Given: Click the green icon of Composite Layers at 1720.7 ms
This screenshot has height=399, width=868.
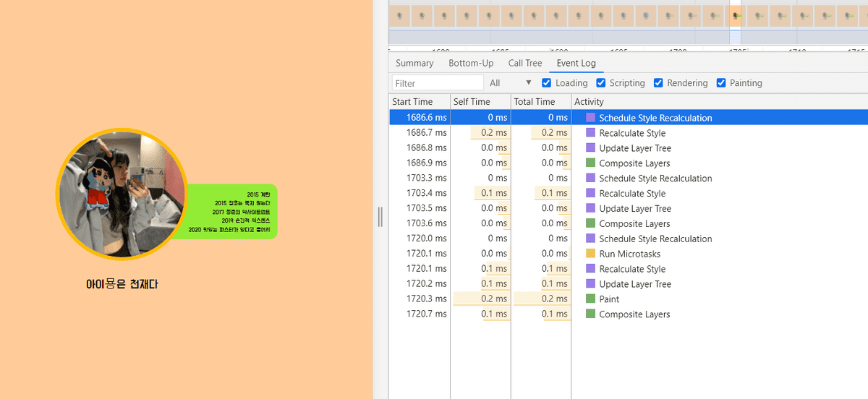Looking at the screenshot, I should [590, 314].
